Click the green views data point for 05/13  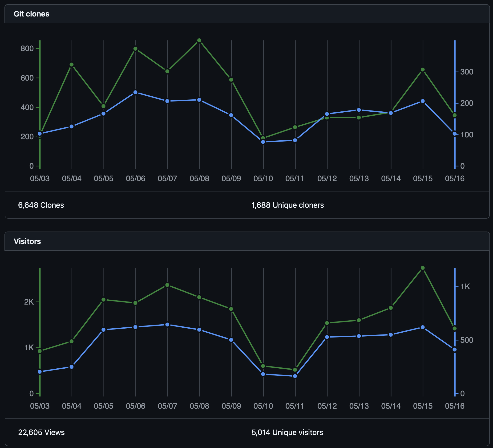pos(359,320)
